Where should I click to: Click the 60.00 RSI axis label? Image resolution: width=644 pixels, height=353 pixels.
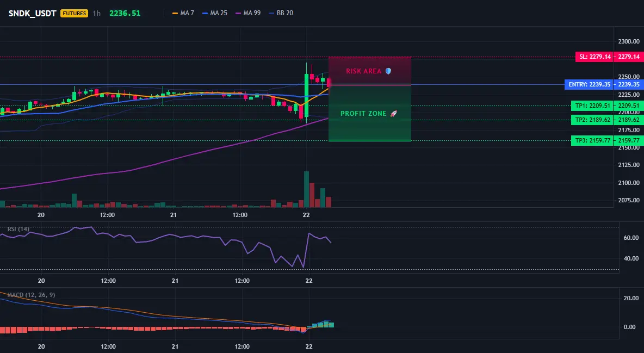click(x=631, y=238)
